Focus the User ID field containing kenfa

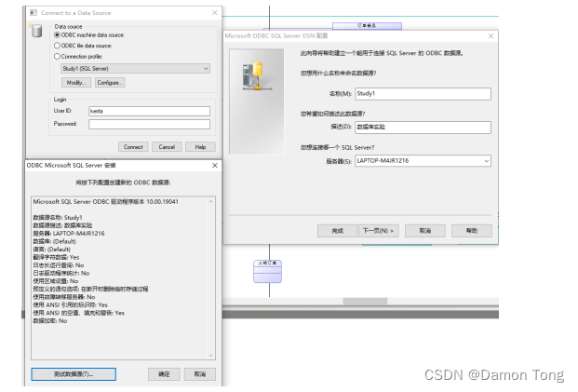(149, 111)
